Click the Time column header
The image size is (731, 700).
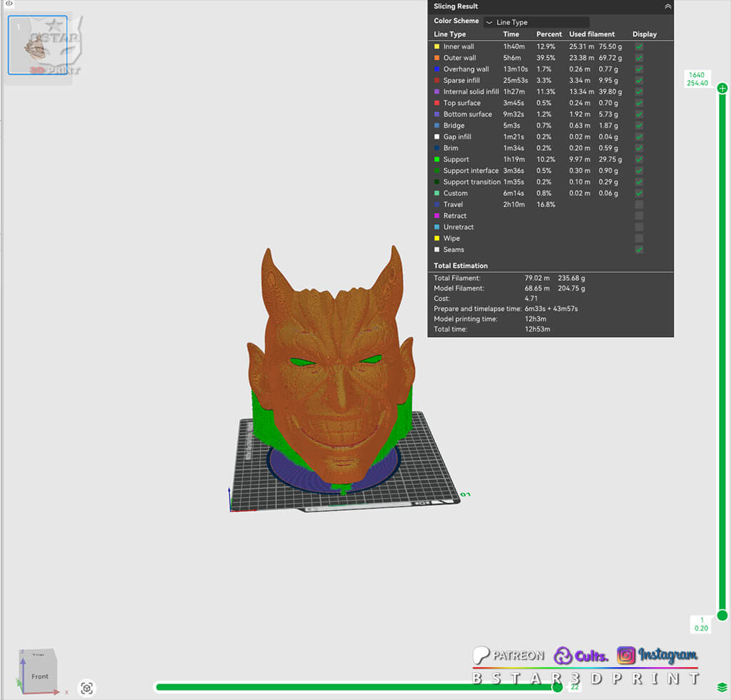pyautogui.click(x=511, y=34)
